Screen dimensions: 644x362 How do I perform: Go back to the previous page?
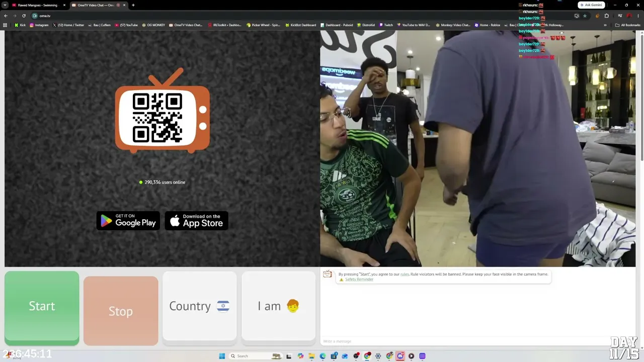(6, 16)
